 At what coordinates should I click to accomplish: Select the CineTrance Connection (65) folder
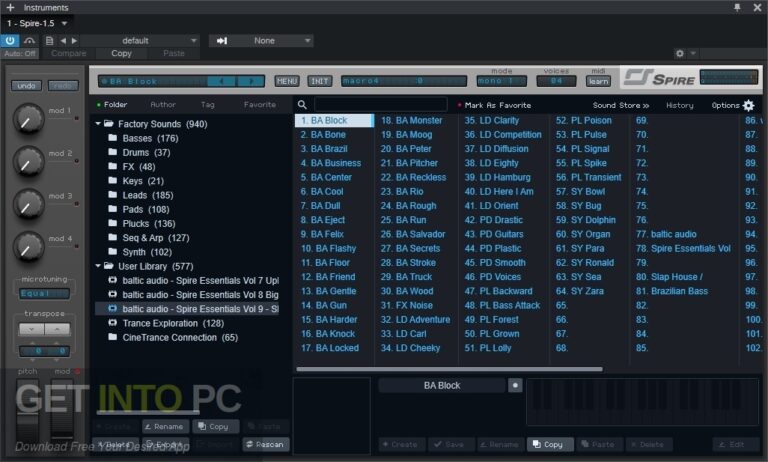173,337
